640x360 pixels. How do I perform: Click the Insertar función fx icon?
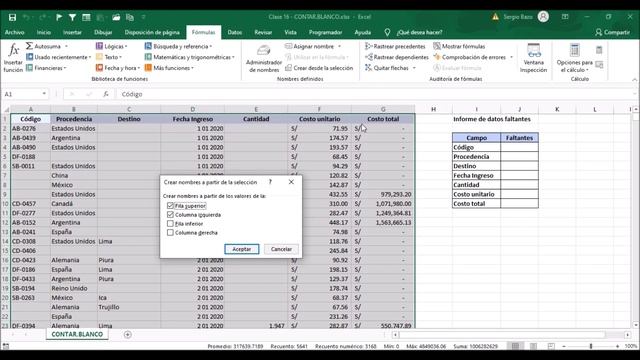13,58
